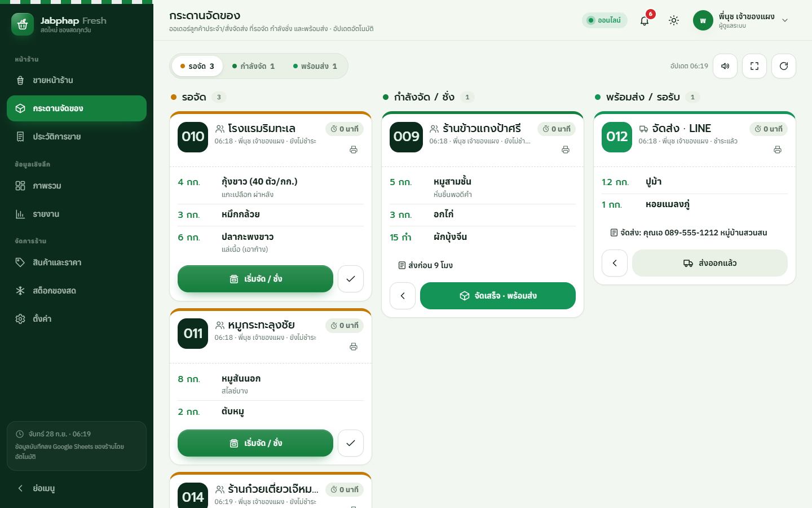Screen dimensions: 812x508
Task: Print order 009 ticket
Action: 566,150
